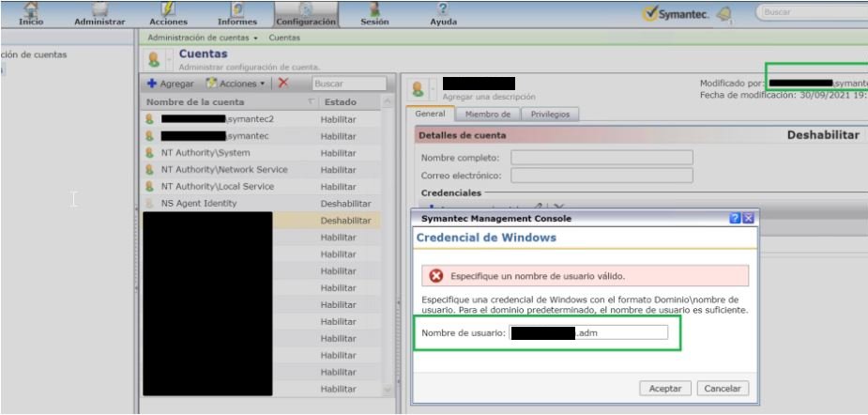Focus the Correo electrónico field
This screenshot has width=868, height=415.
(x=602, y=176)
